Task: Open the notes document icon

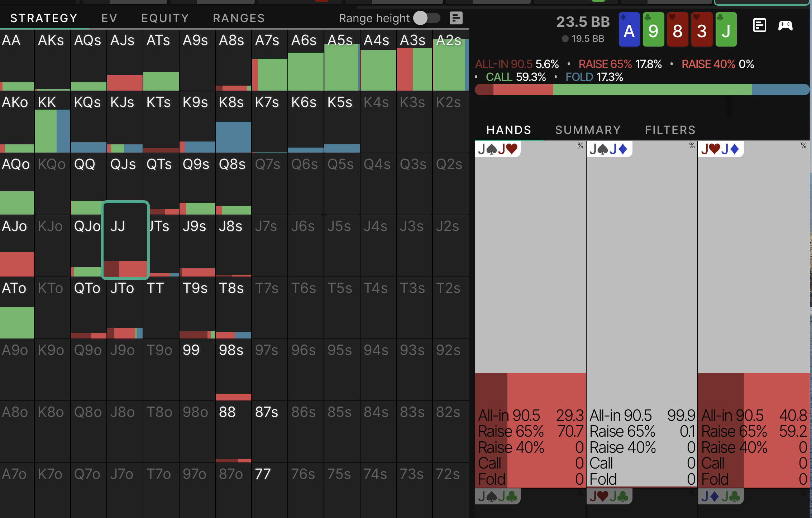Action: click(759, 25)
